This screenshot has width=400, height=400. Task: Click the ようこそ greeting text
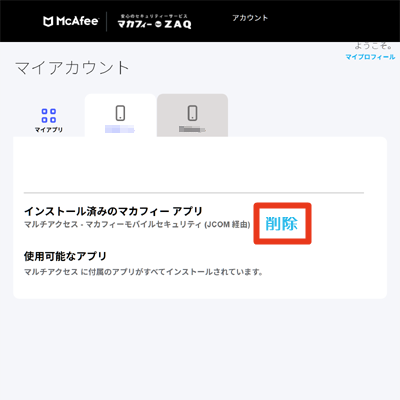tap(374, 45)
